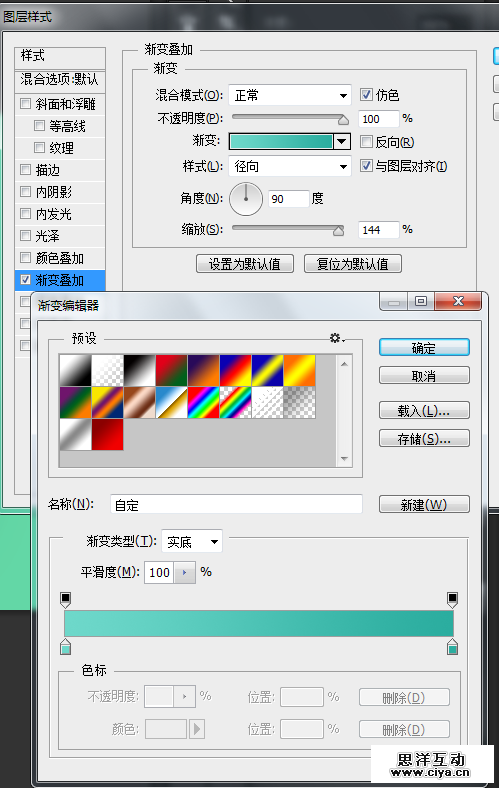The image size is (499, 788).
Task: Click the 缩放 input field showing 144
Action: pos(378,230)
